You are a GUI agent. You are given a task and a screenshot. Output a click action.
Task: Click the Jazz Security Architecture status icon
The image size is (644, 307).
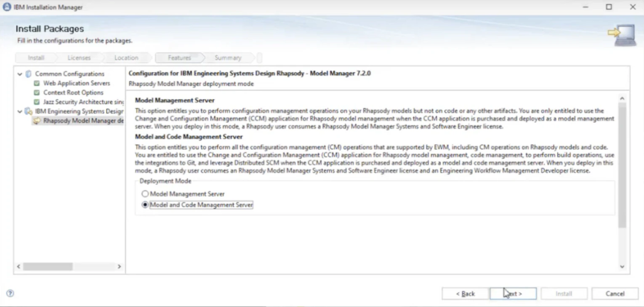point(37,102)
